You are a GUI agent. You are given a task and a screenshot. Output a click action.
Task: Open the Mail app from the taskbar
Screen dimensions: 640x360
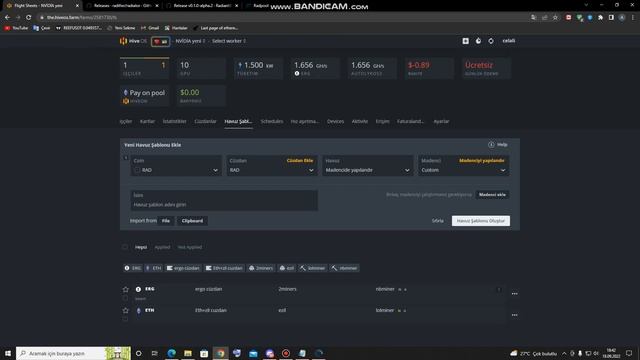point(253,353)
